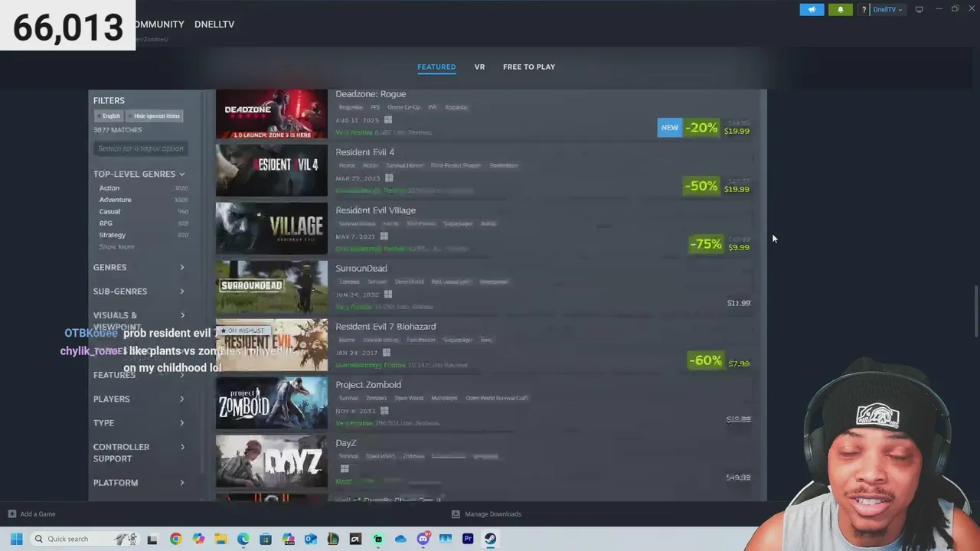The width and height of the screenshot is (980, 551).
Task: Click the question mark help icon
Action: point(864,10)
